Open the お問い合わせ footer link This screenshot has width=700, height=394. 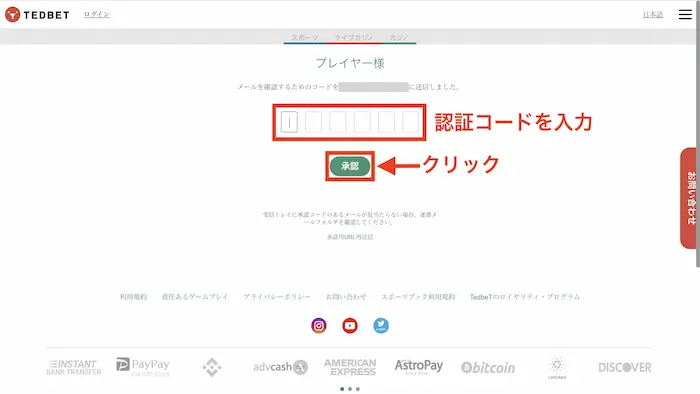[x=346, y=297]
